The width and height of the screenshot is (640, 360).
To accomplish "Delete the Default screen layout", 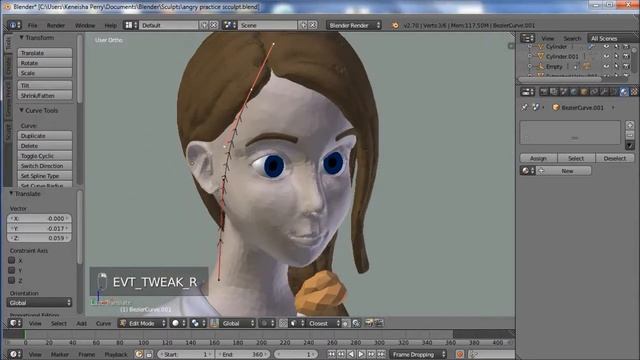I will [x=213, y=25].
